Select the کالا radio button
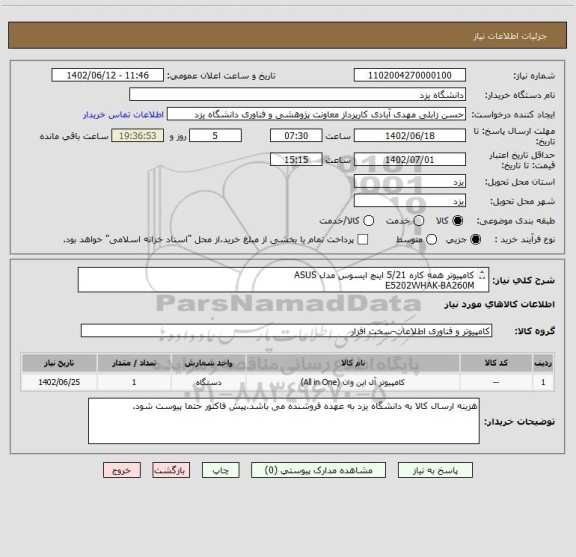The height and width of the screenshot is (557, 576). [458, 221]
